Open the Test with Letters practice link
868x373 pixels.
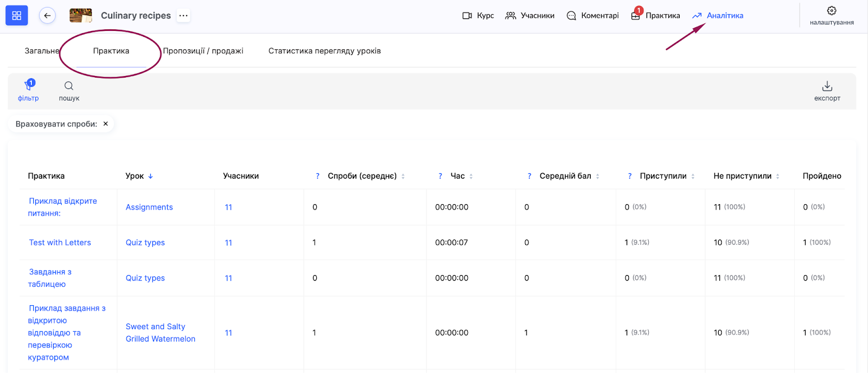[60, 243]
